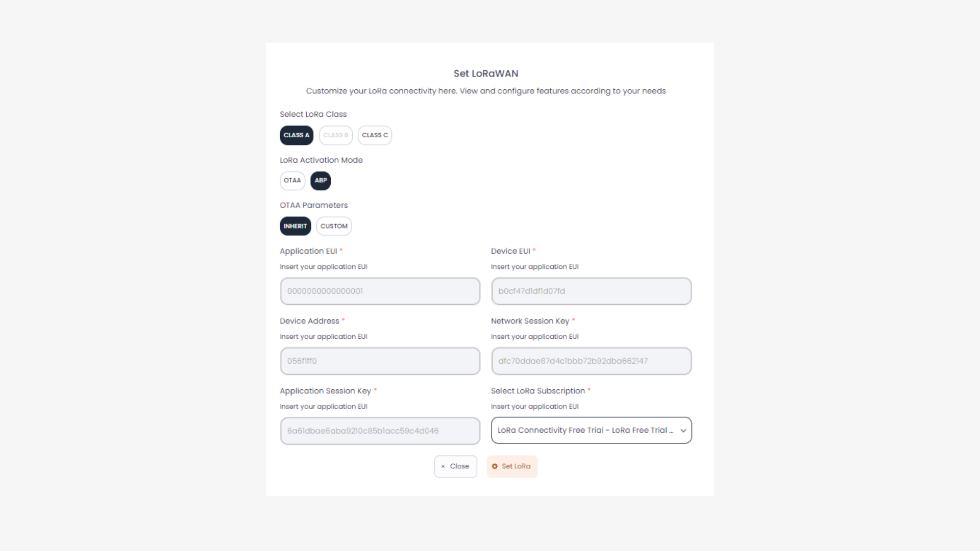Viewport: 980px width, 551px height.
Task: Click the gear icon on Set LoRa button
Action: [494, 466]
